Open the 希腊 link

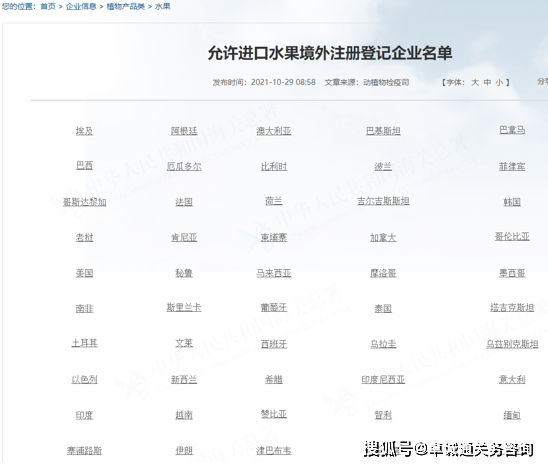[x=274, y=380]
